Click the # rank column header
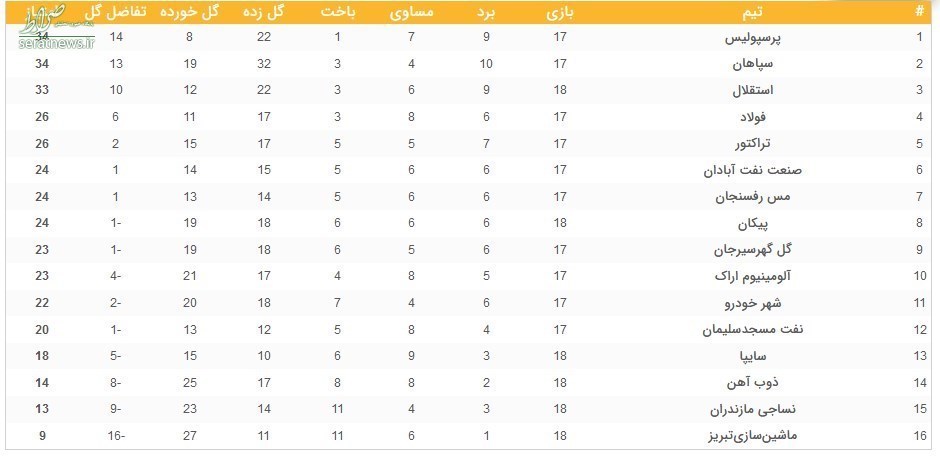 click(x=920, y=12)
